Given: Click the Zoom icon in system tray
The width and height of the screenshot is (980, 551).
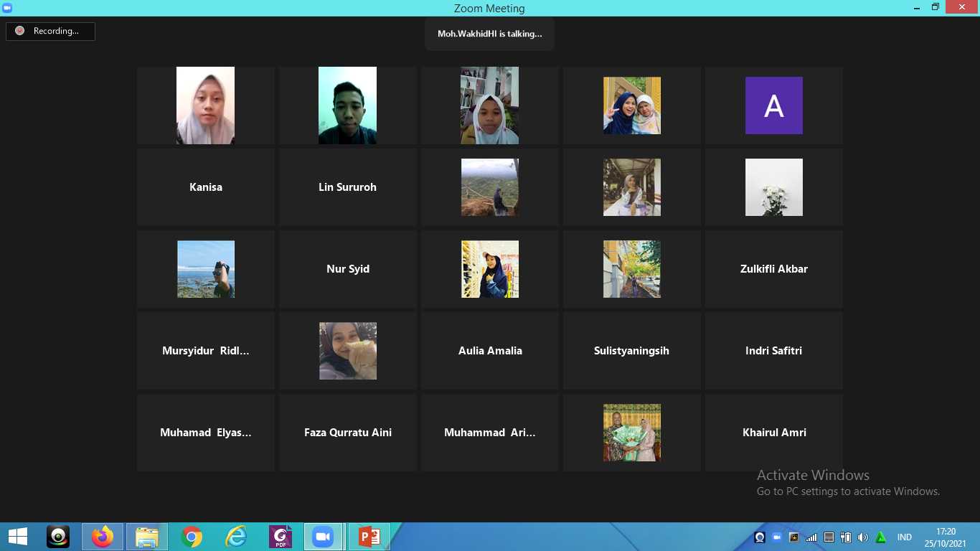Looking at the screenshot, I should (777, 537).
